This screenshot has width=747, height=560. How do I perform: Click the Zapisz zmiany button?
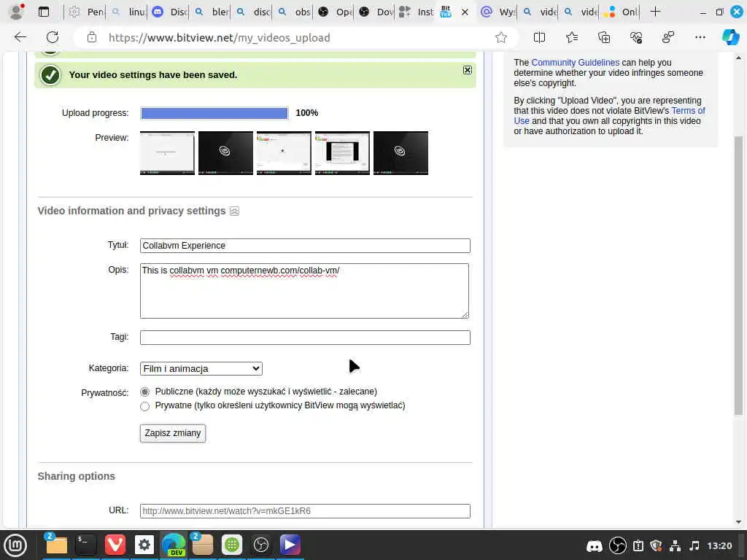click(172, 433)
